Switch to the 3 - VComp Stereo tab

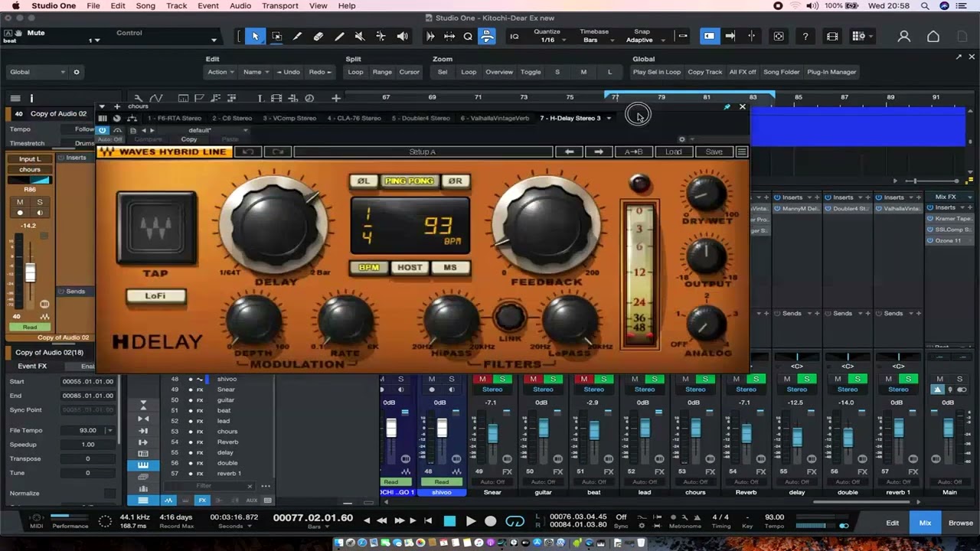pos(289,118)
